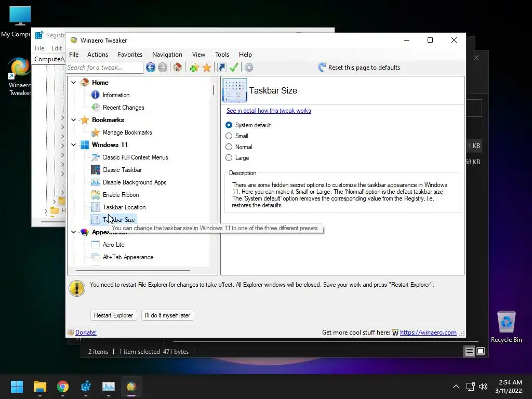Collapse the Appearance tree node

pyautogui.click(x=74, y=232)
